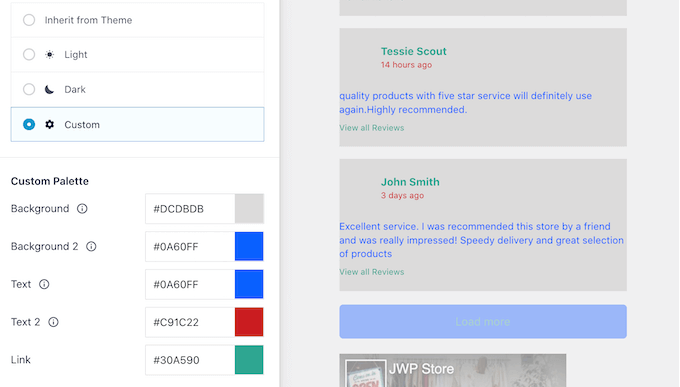Select the Custom theme radio option
The height and width of the screenshot is (387, 680).
(29, 125)
